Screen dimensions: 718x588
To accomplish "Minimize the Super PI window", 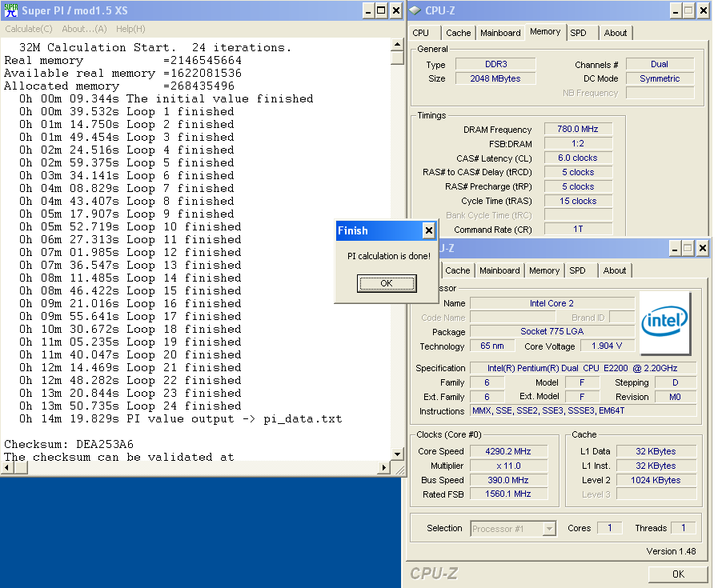I will coord(368,10).
